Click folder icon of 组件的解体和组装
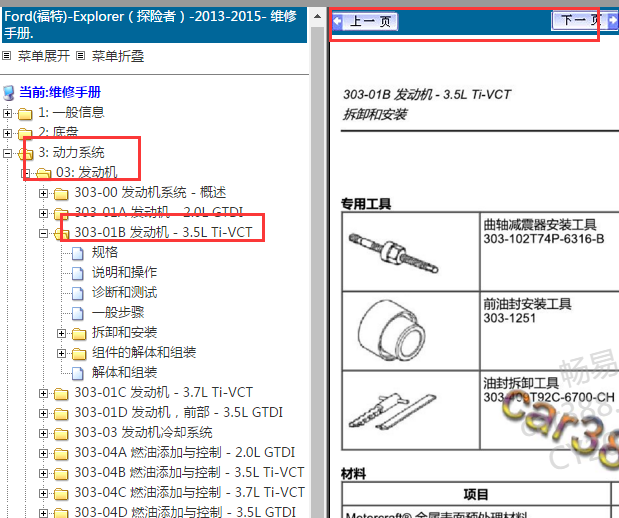The height and width of the screenshot is (518, 619). pyautogui.click(x=79, y=354)
